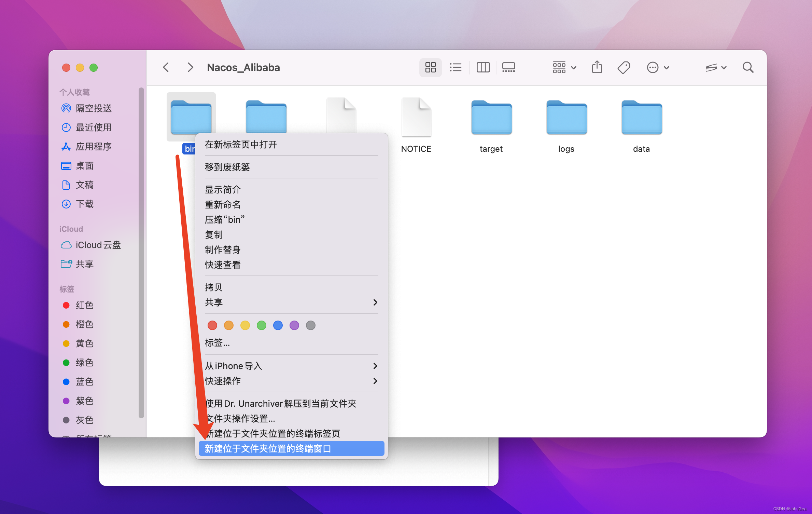
Task: Open the group-by options dropdown
Action: click(x=564, y=67)
